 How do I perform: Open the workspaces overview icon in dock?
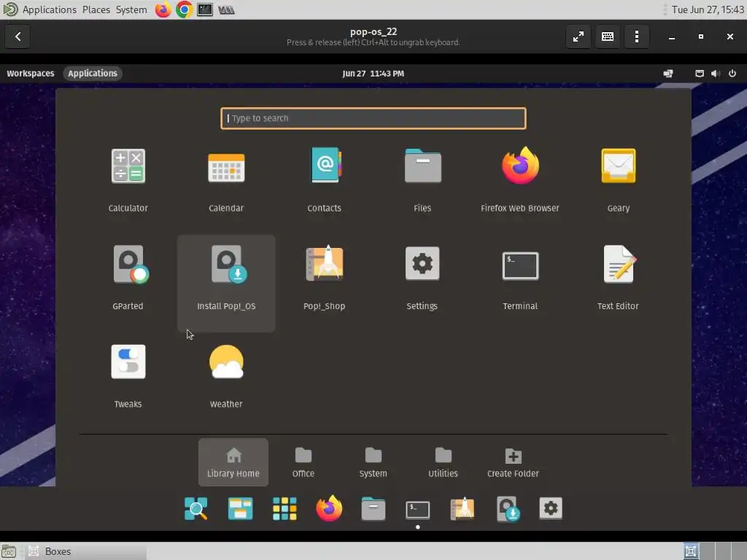[240, 508]
